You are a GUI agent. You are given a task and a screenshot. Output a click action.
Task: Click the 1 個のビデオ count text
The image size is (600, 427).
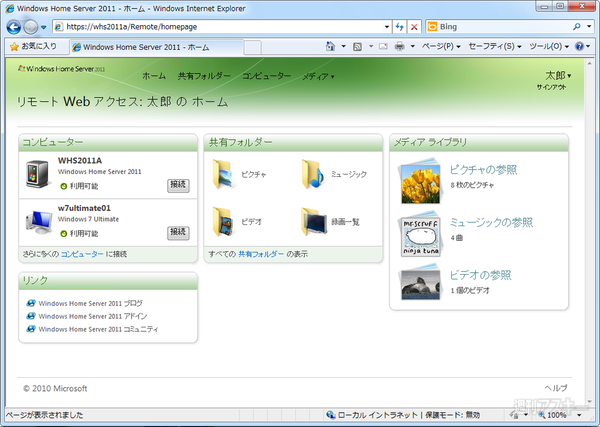pyautogui.click(x=470, y=290)
